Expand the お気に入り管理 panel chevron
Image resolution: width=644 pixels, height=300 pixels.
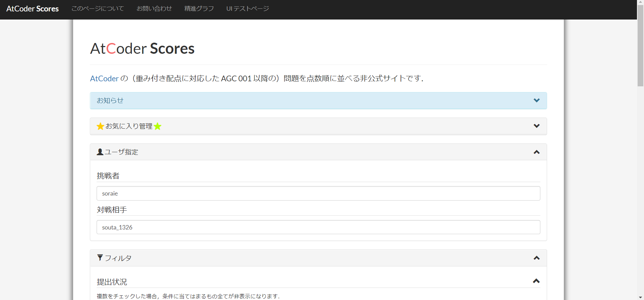point(536,126)
